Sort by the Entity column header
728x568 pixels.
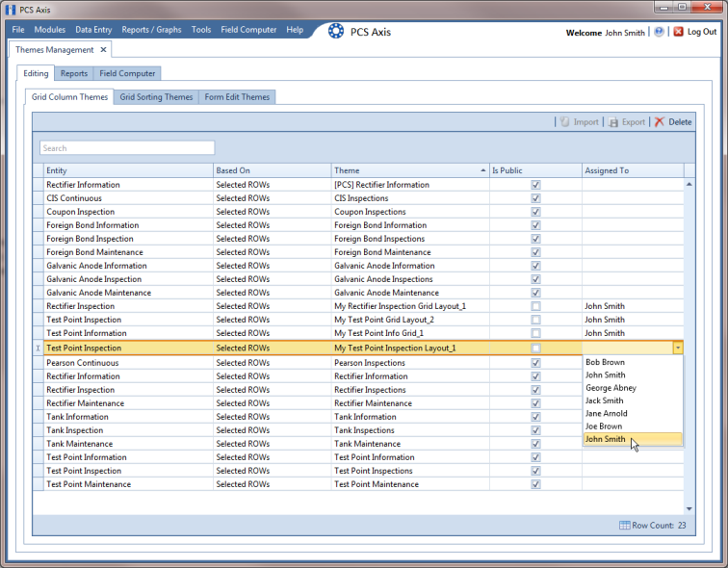tap(128, 170)
